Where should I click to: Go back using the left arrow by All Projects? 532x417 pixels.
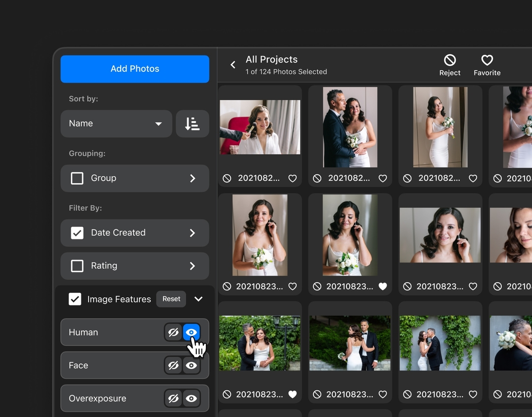(233, 65)
